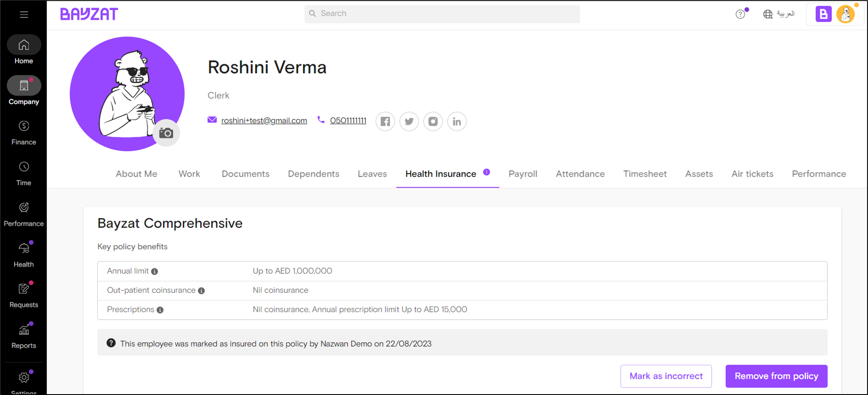Switch to the Payroll tab
Viewport: 868px width, 395px height.
tap(523, 174)
